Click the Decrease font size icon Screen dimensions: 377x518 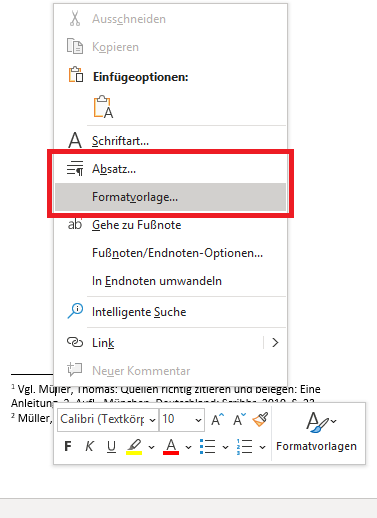point(239,419)
